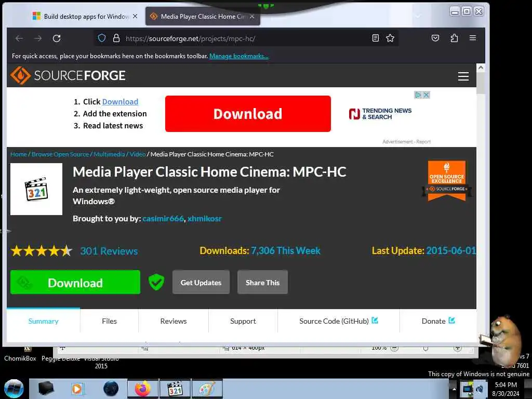Click the volume icon in system tray

click(480, 389)
